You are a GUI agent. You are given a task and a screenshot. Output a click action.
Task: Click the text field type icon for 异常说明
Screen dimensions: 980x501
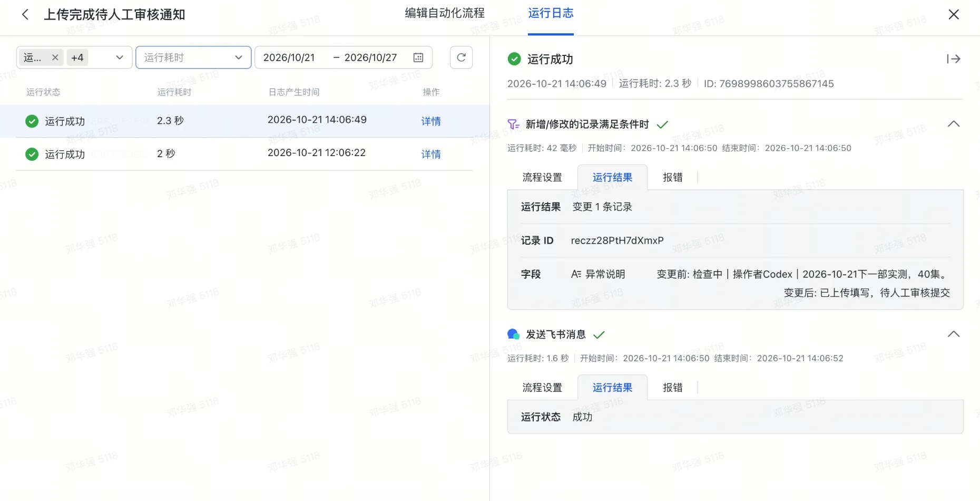pyautogui.click(x=576, y=274)
